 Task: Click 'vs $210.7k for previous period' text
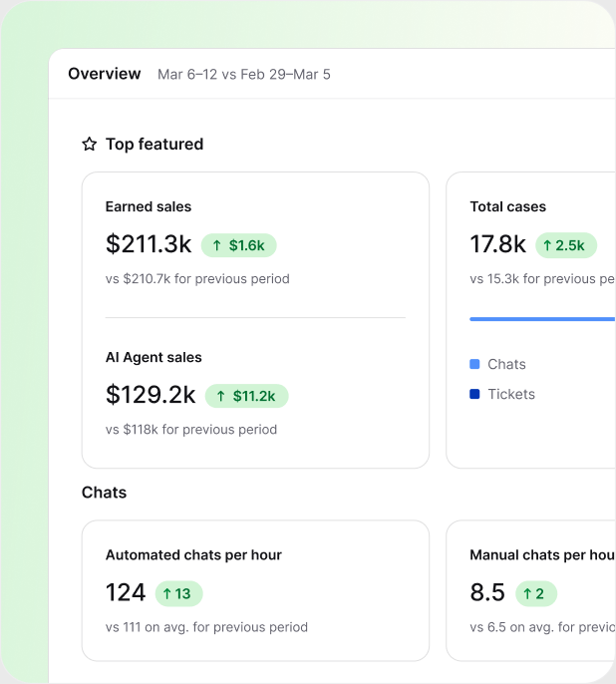click(197, 279)
